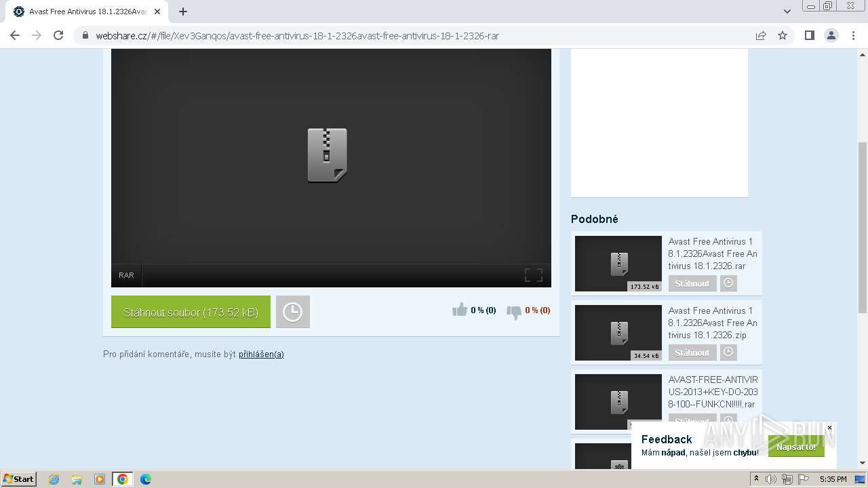Open the 173.52 kB .rar similar file thumbnail

[x=618, y=264]
